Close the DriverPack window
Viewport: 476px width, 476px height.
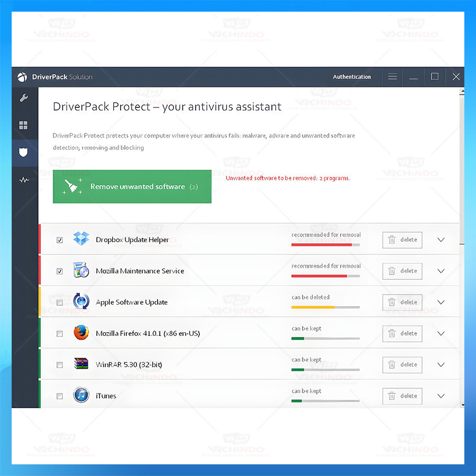coord(456,77)
